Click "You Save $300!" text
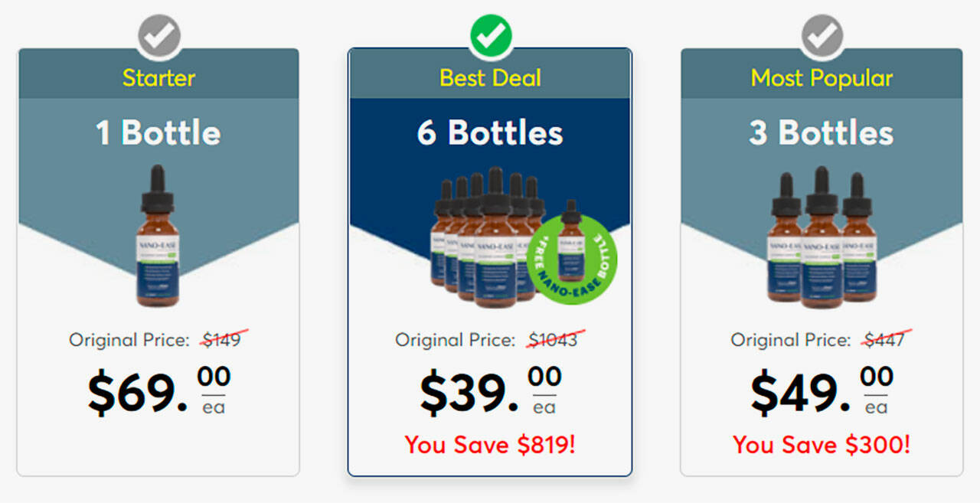The width and height of the screenshot is (980, 503). click(x=822, y=445)
